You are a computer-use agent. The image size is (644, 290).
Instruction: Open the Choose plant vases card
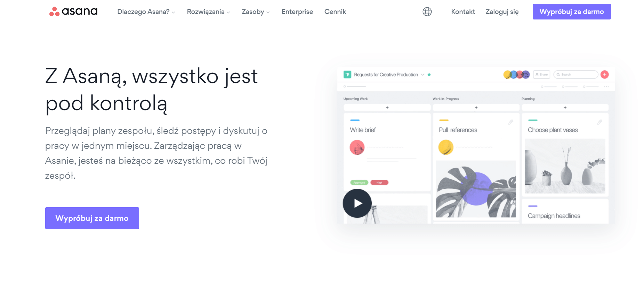[565, 155]
